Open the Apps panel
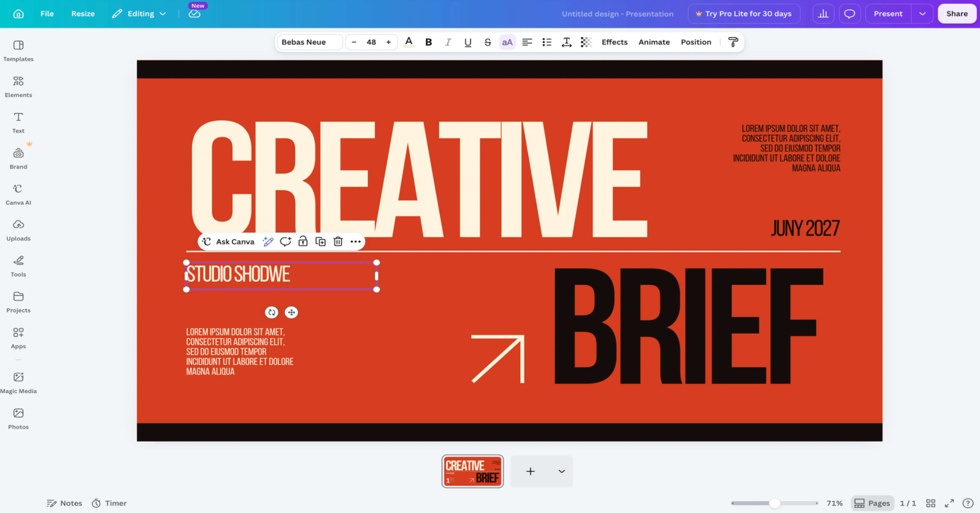Image resolution: width=980 pixels, height=513 pixels. tap(18, 338)
